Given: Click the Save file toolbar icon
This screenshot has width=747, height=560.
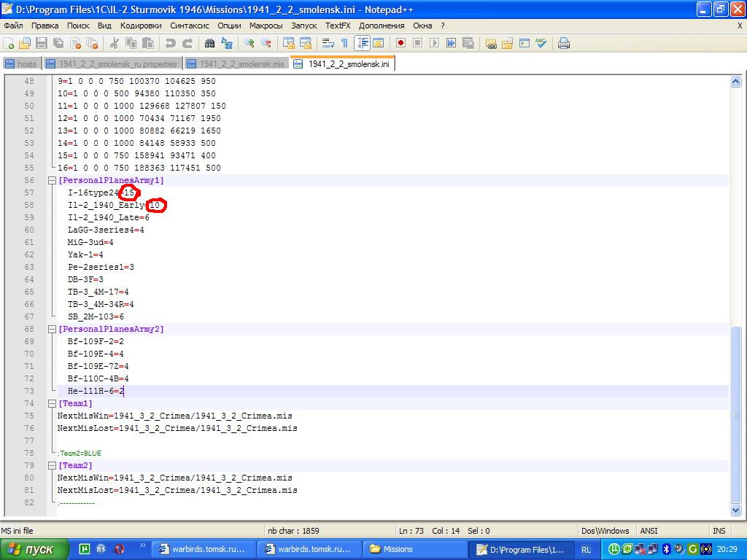Looking at the screenshot, I should 42,43.
